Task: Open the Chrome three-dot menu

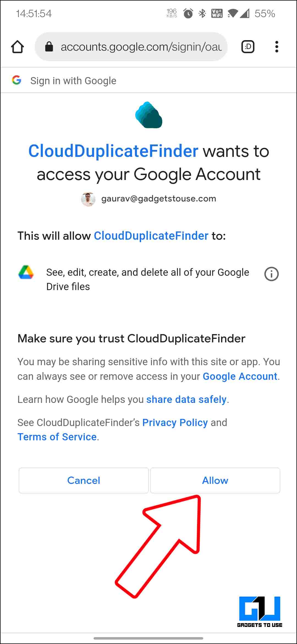Action: 276,46
